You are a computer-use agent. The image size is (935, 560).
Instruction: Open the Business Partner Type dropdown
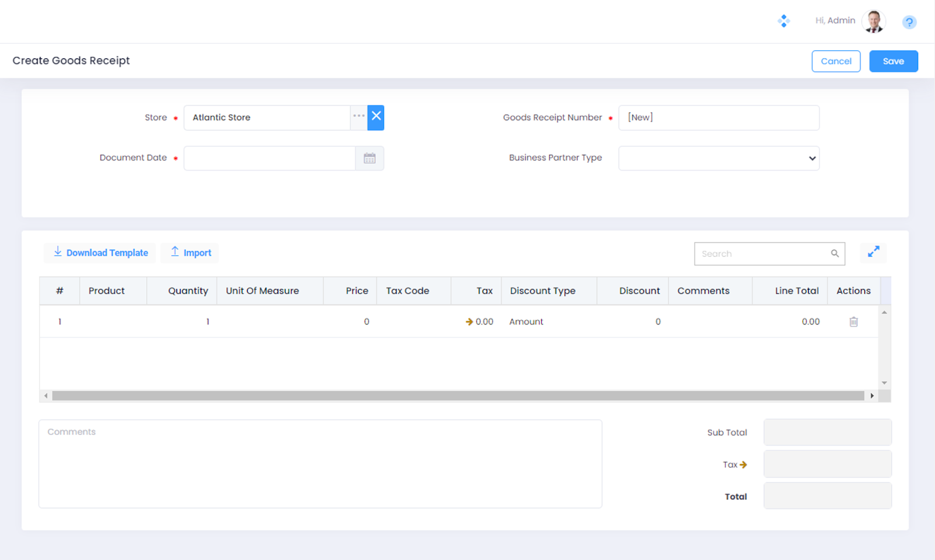point(718,158)
